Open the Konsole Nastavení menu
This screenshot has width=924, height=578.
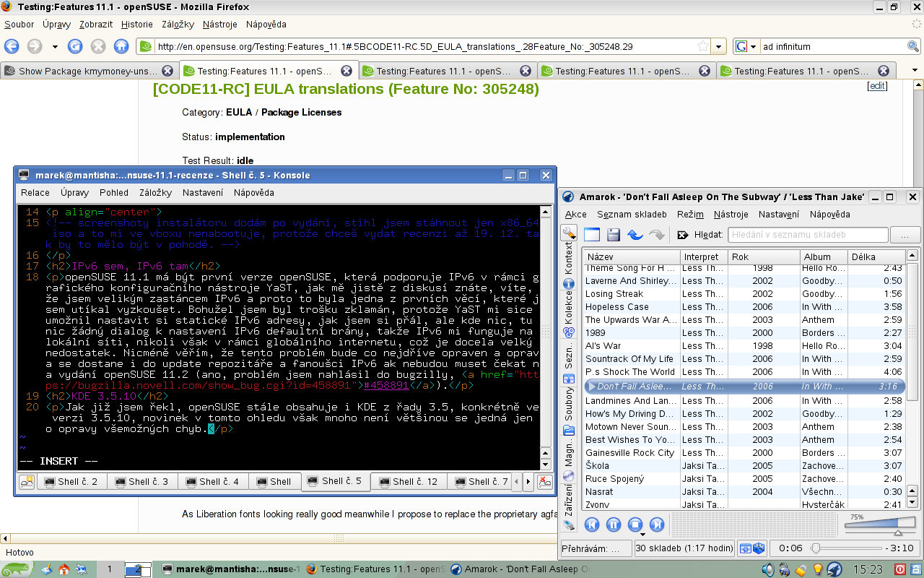point(203,193)
